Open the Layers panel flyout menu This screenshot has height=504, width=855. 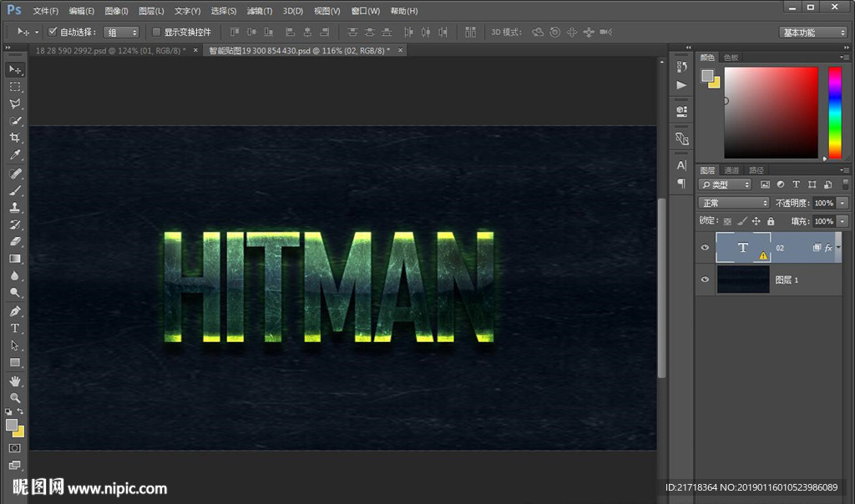[845, 170]
